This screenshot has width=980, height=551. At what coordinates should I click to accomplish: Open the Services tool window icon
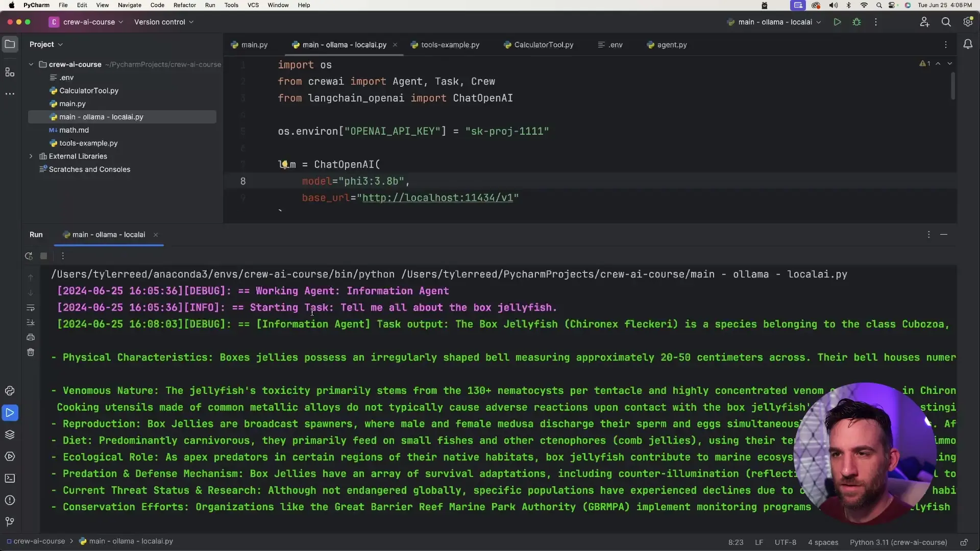[10, 457]
